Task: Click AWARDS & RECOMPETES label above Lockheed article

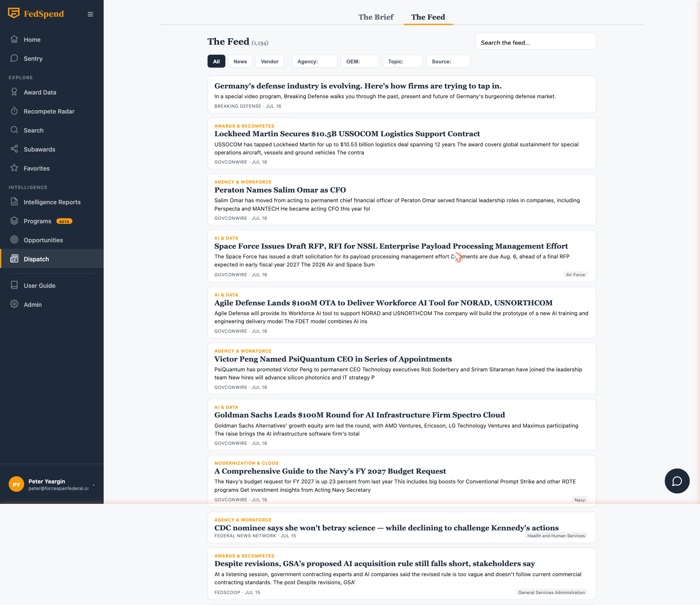Action: [x=244, y=126]
